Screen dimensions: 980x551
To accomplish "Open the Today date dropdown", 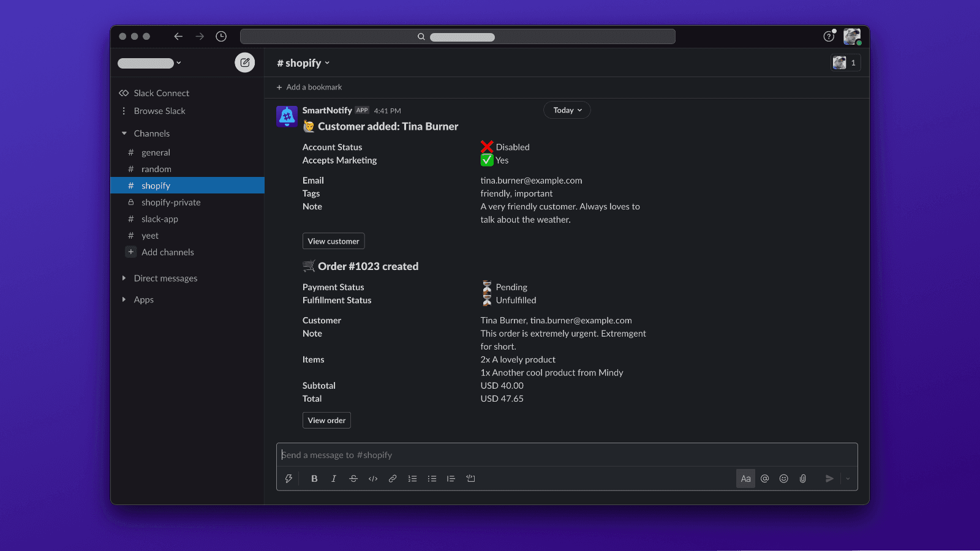I will pos(567,110).
